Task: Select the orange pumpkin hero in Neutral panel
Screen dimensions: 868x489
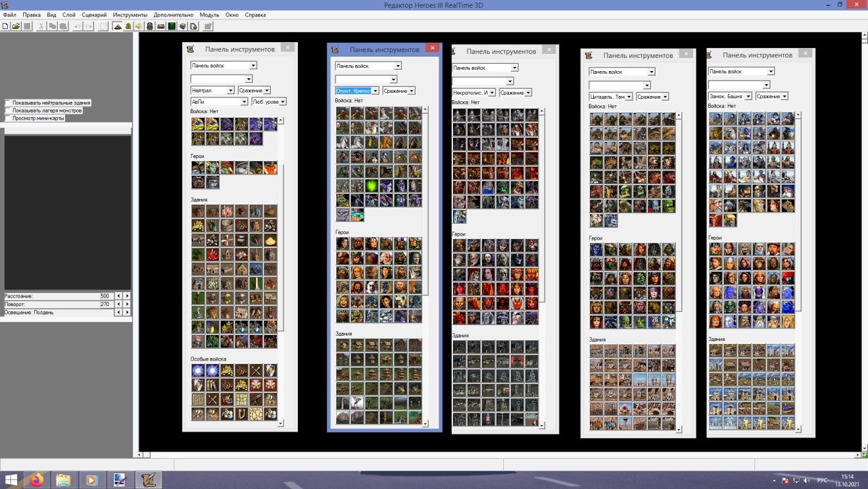Action: [270, 168]
